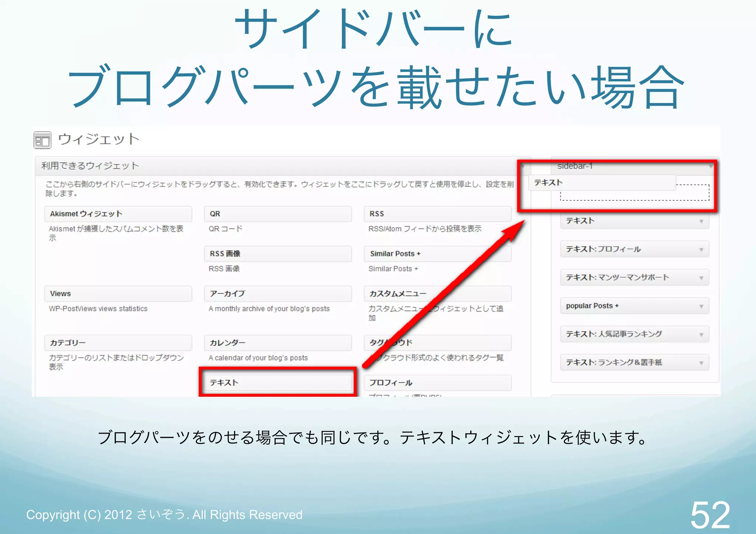The height and width of the screenshot is (534, 756).
Task: Click the ウィジェット page title
Action: coord(99,139)
